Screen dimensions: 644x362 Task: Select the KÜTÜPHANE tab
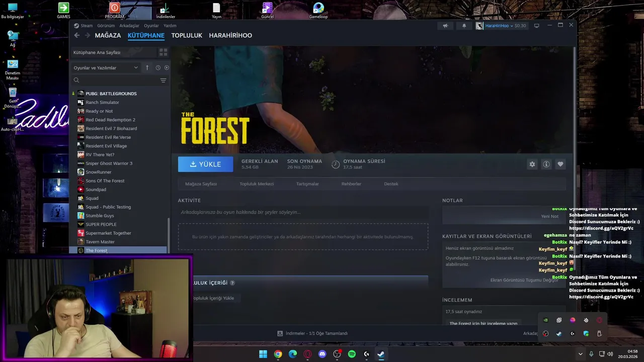[x=146, y=35]
